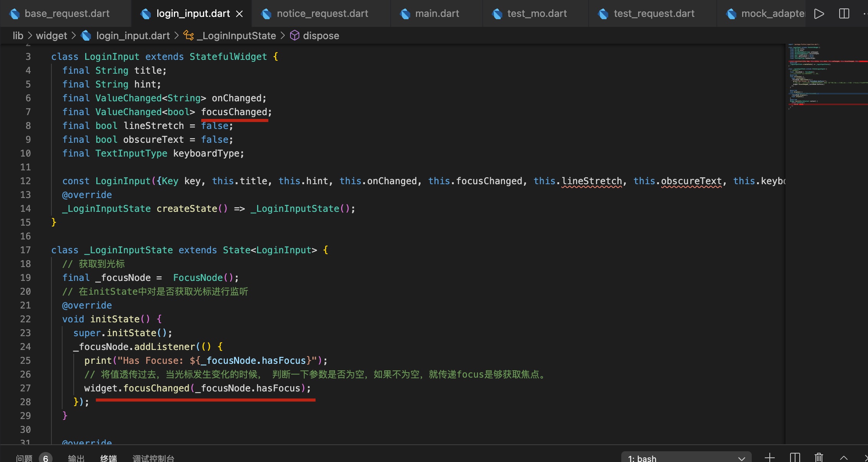The height and width of the screenshot is (462, 868).
Task: Click 'lineStretch' on line 8
Action: [153, 126]
